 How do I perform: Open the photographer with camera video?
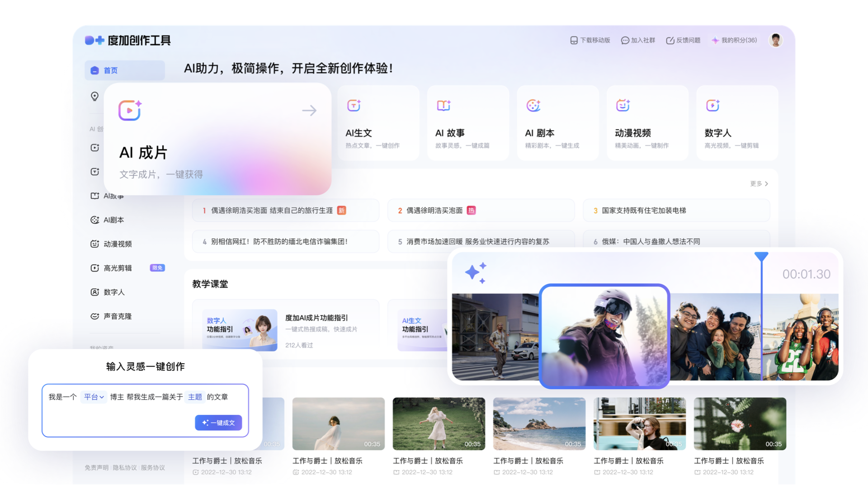(639, 424)
